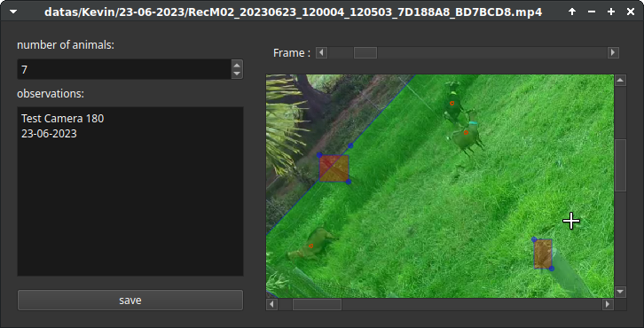
Task: Select the orange rectangle at bottom right of image
Action: (543, 254)
